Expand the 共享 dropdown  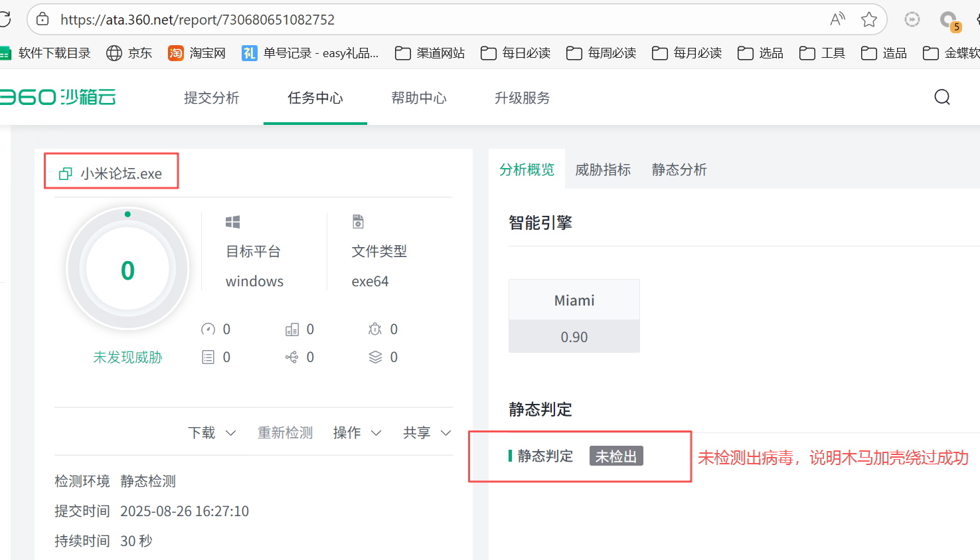coord(427,433)
